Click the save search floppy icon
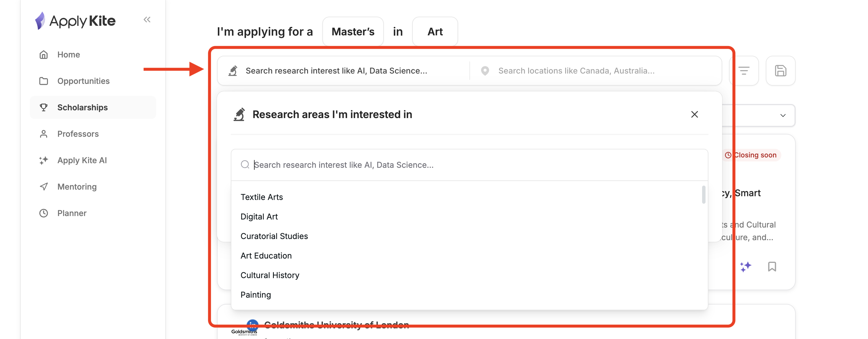Image resolution: width=868 pixels, height=339 pixels. click(780, 71)
